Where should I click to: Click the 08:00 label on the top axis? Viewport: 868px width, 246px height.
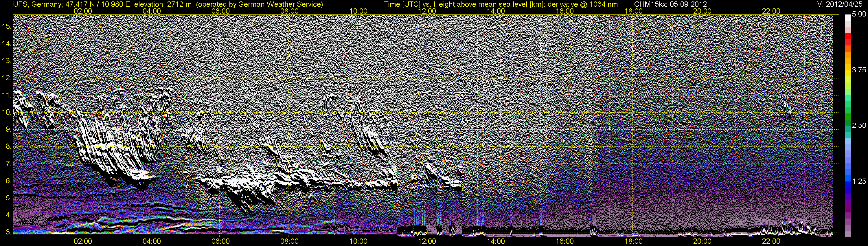pos(289,11)
